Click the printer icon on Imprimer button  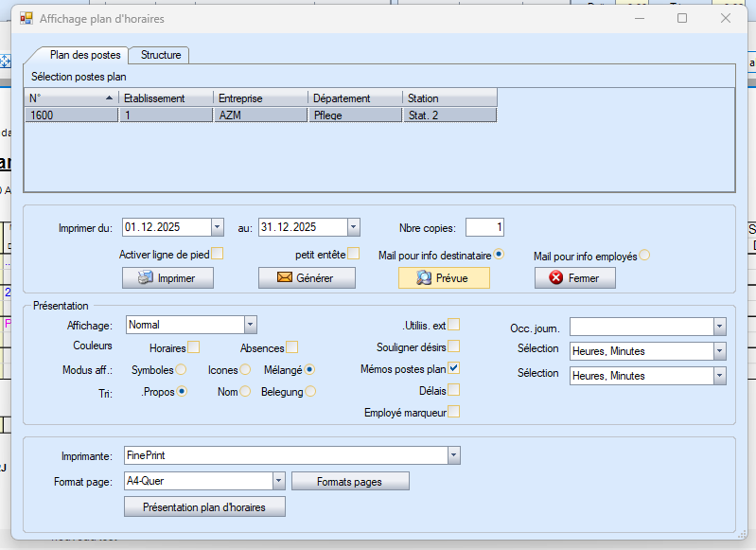click(145, 278)
